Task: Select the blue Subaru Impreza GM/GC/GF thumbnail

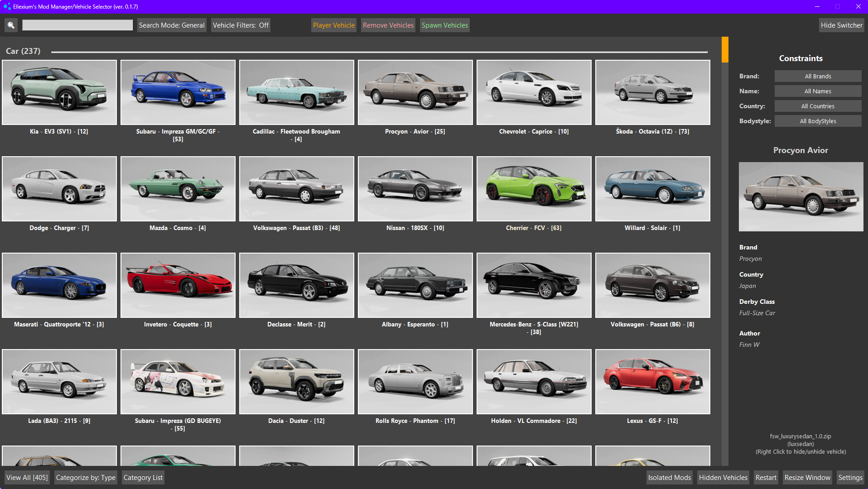Action: click(178, 92)
